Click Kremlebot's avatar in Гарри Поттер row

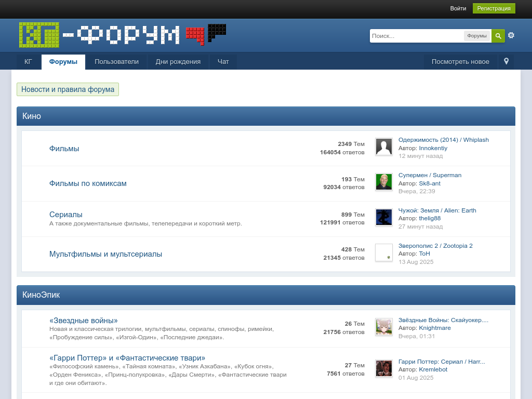tap(384, 368)
